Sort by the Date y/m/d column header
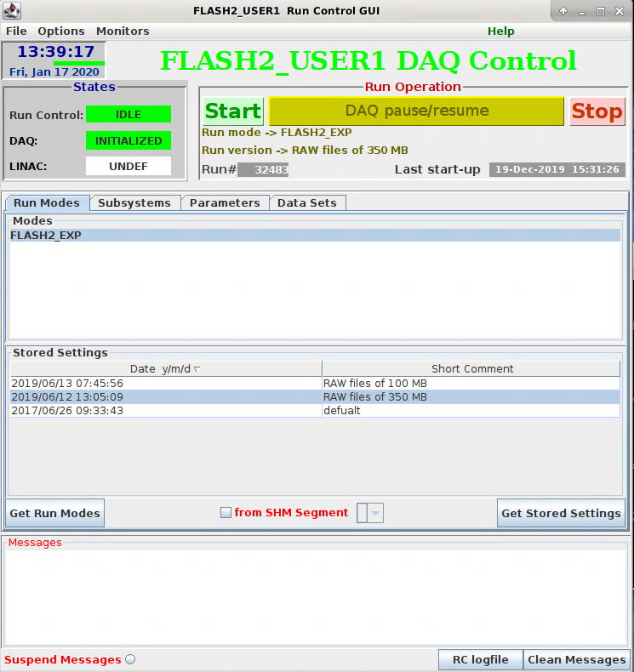This screenshot has height=672, width=634. (166, 368)
